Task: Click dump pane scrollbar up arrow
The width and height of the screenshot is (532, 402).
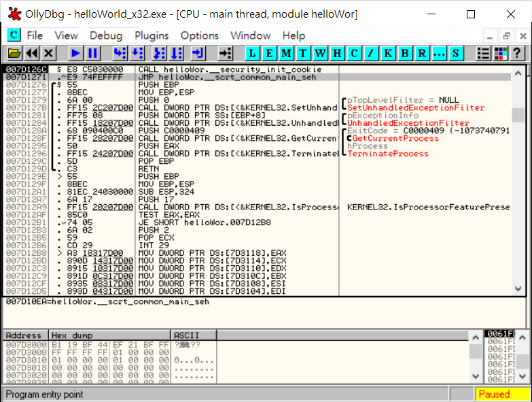Action: 476,337
